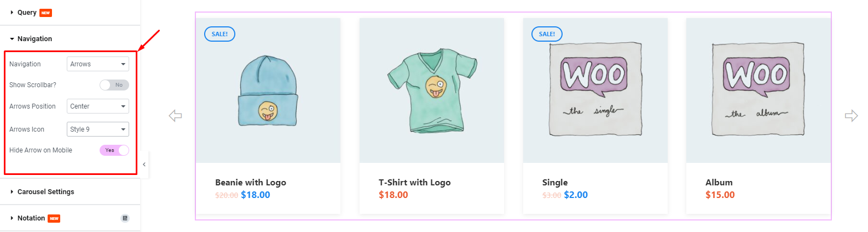The height and width of the screenshot is (232, 868).
Task: Collapse the Navigation section
Action: pos(34,39)
